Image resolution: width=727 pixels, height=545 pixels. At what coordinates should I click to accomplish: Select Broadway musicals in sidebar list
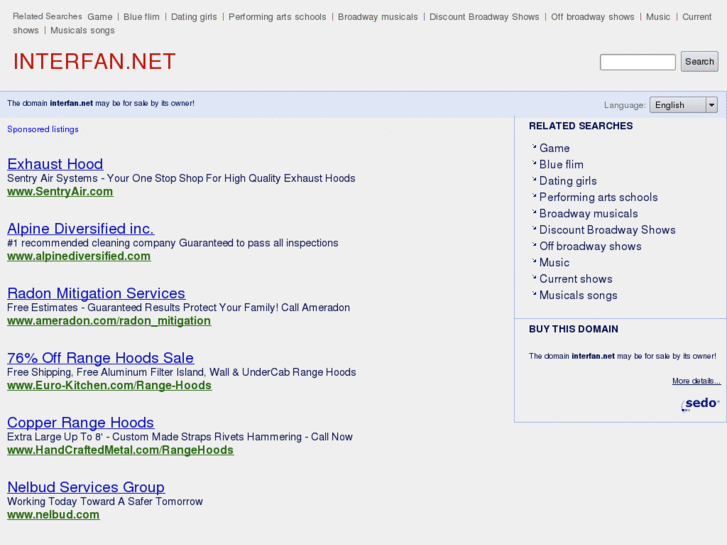tap(589, 213)
